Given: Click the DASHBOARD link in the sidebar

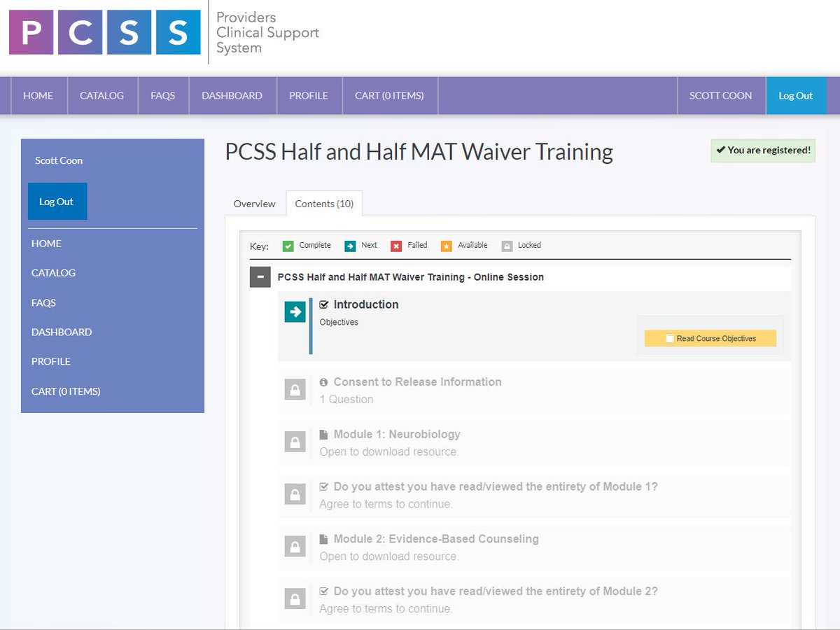Looking at the screenshot, I should pyautogui.click(x=62, y=332).
